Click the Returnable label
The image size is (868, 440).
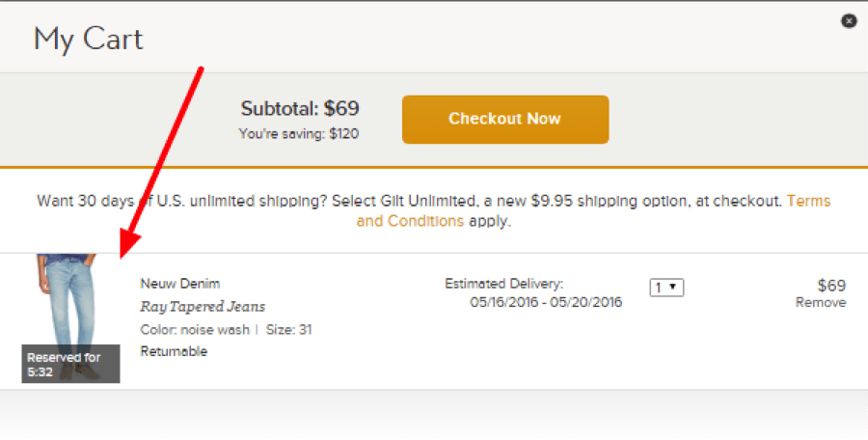174,351
